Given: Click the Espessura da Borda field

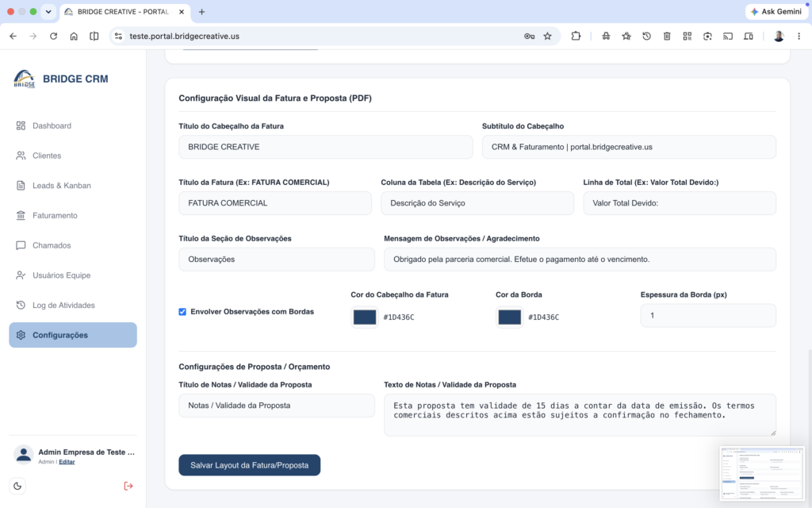Looking at the screenshot, I should tap(708, 315).
